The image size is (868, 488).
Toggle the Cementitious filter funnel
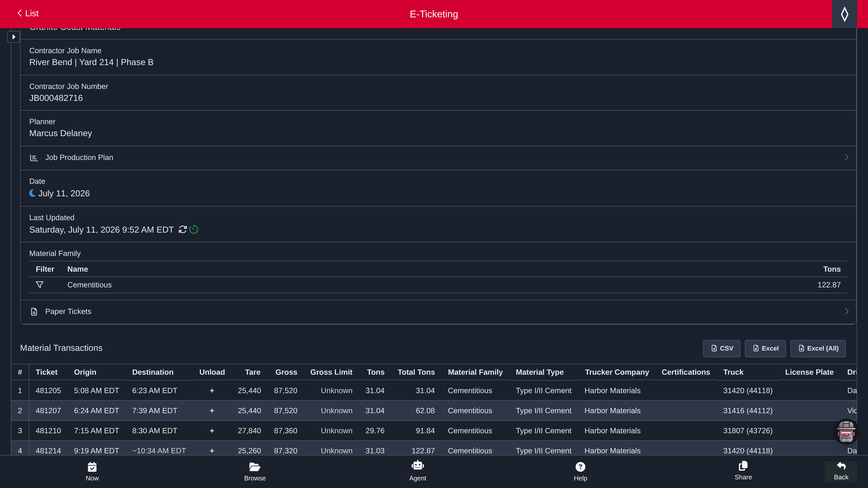[39, 285]
